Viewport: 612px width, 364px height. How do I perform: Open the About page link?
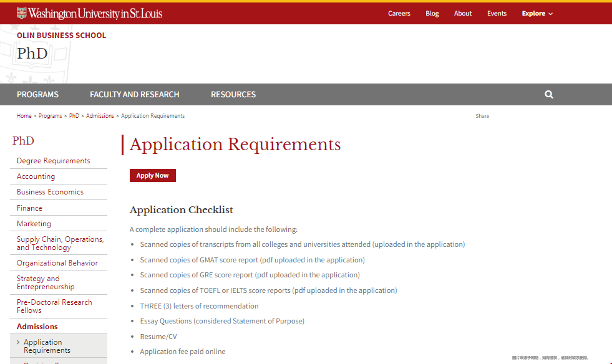click(x=462, y=13)
